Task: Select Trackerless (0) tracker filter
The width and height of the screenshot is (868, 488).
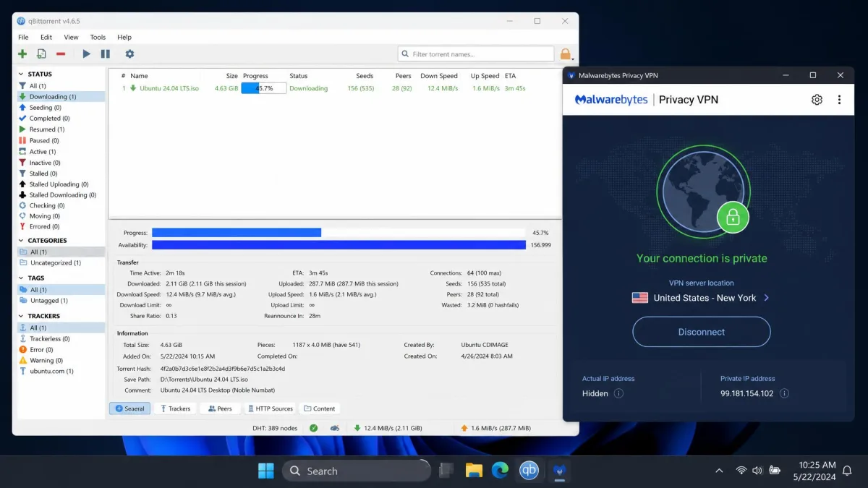Action: [62, 338]
